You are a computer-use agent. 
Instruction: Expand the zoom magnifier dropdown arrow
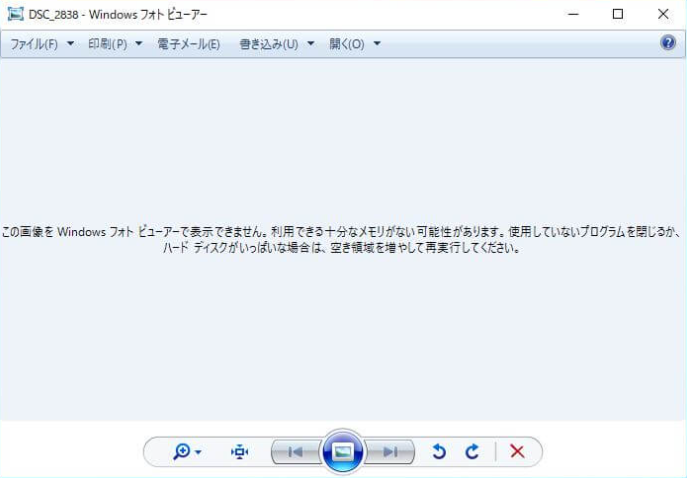coord(198,452)
